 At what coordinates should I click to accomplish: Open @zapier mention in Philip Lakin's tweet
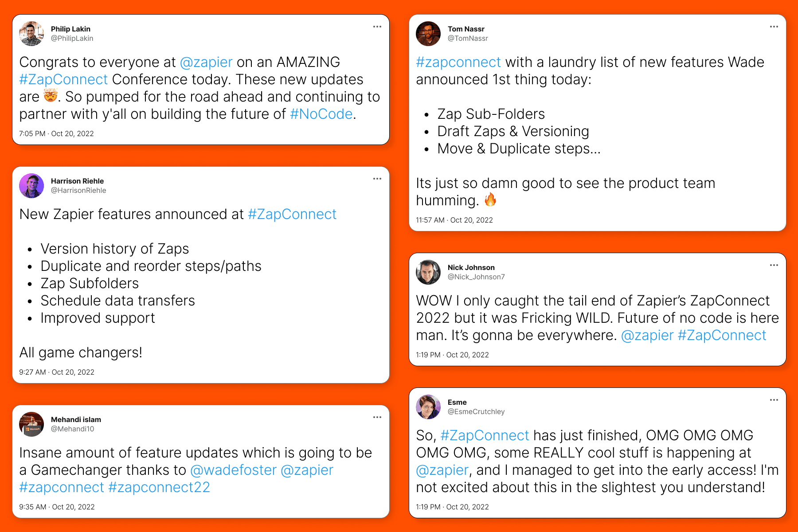(x=206, y=63)
